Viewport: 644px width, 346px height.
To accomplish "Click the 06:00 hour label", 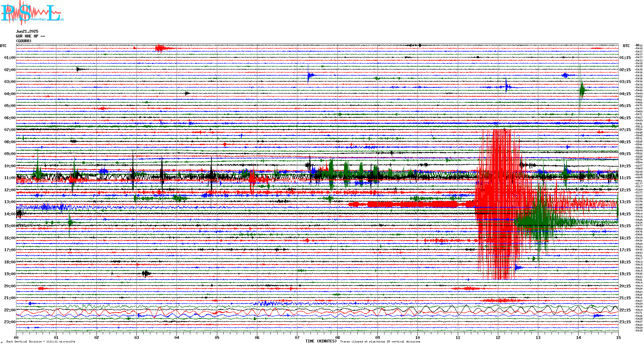I will point(10,118).
